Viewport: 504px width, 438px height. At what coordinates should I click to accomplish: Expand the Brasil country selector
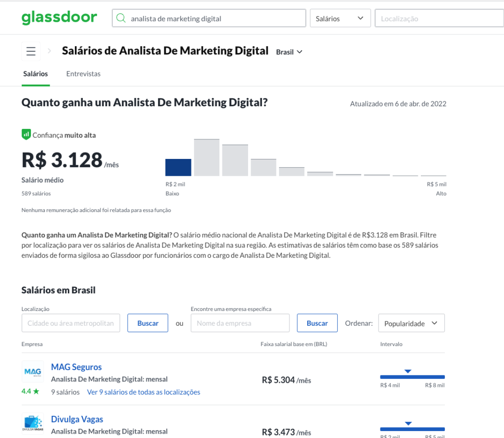(289, 52)
